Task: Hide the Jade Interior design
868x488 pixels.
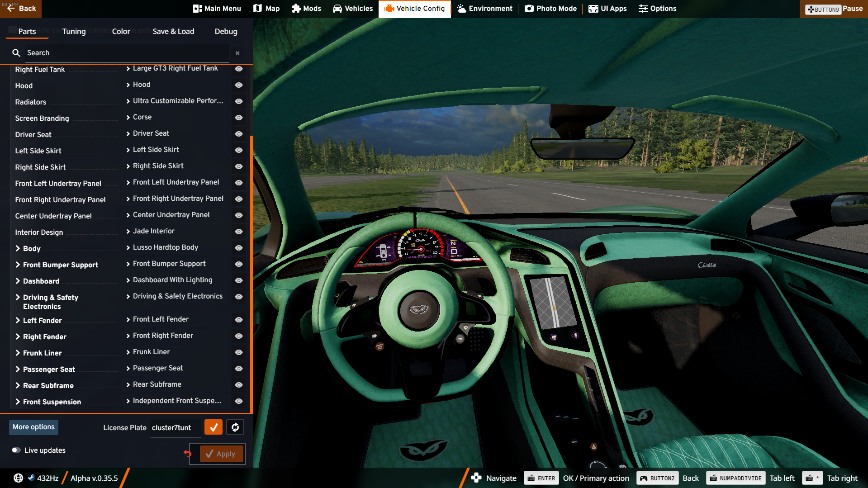Action: (x=239, y=232)
